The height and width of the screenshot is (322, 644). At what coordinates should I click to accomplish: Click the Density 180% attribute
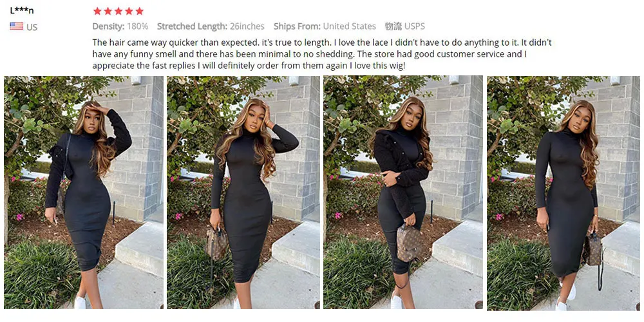[x=120, y=26]
